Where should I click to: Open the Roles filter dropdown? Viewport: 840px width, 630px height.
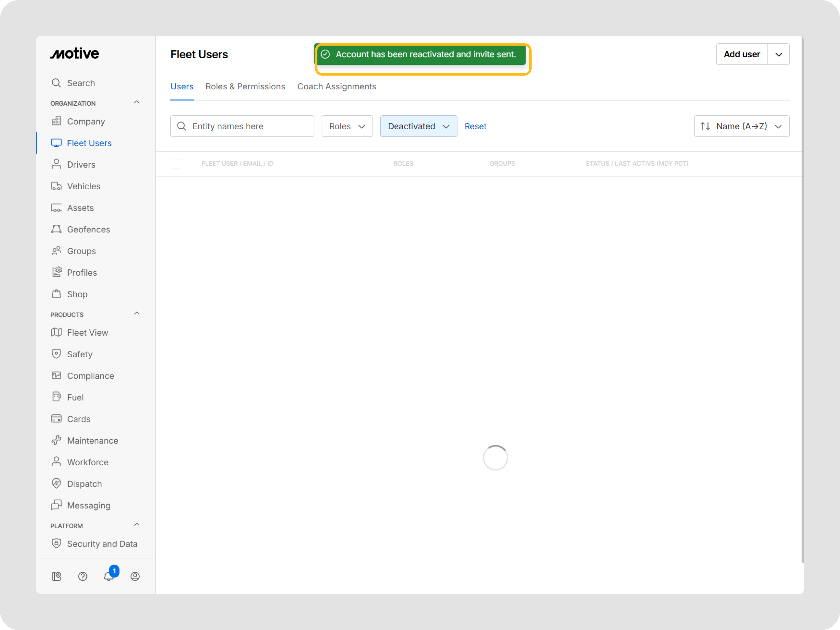pos(347,126)
